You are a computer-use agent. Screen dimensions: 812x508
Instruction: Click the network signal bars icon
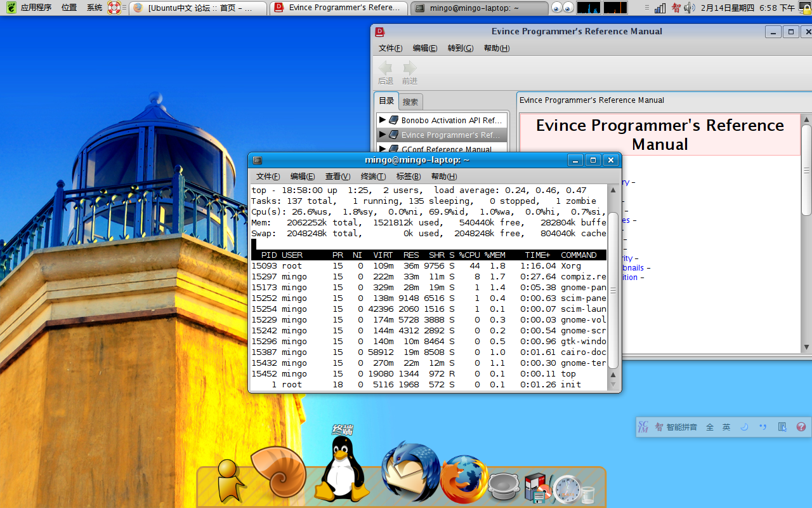pos(660,8)
